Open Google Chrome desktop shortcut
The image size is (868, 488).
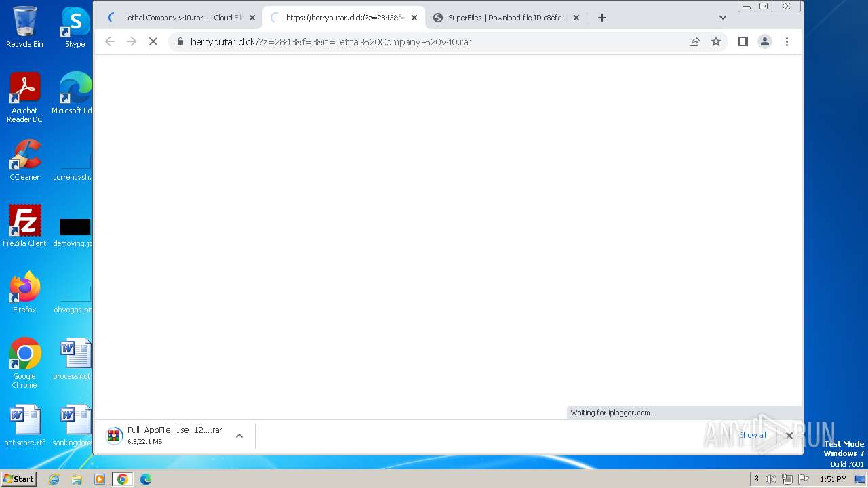coord(24,363)
